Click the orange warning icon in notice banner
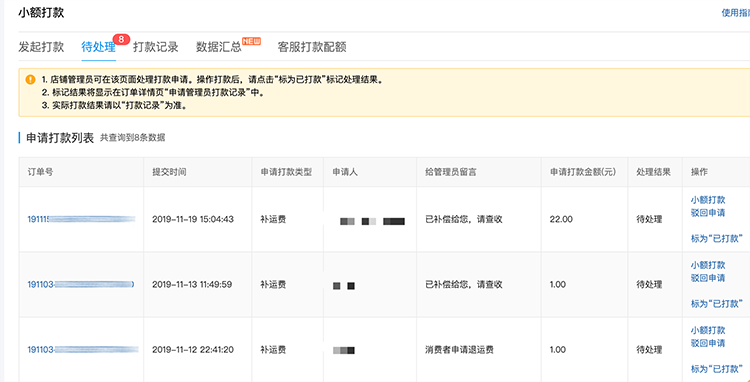Image resolution: width=750 pixels, height=382 pixels. [31, 79]
